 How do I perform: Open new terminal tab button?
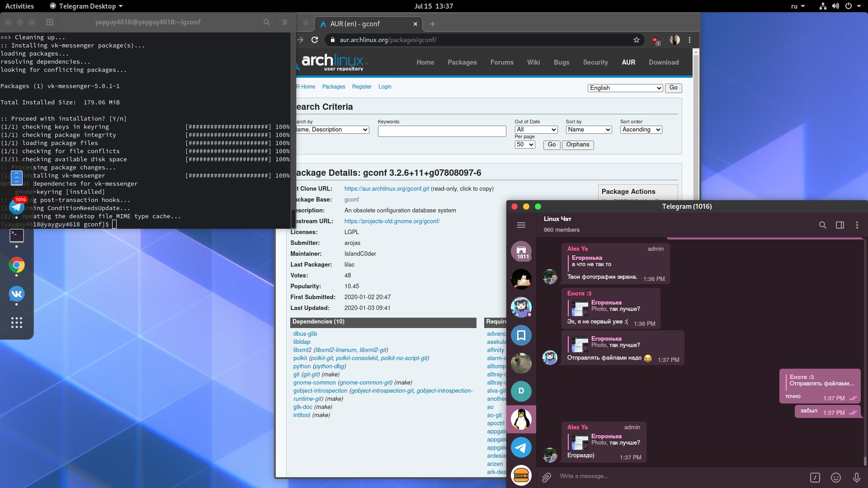coord(50,22)
